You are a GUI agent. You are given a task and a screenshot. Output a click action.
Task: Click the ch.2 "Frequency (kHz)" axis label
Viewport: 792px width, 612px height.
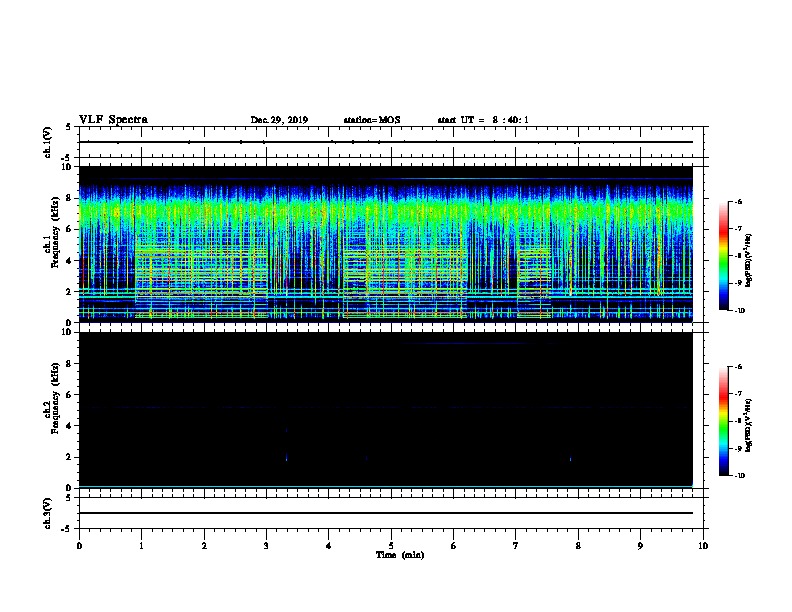[55, 398]
